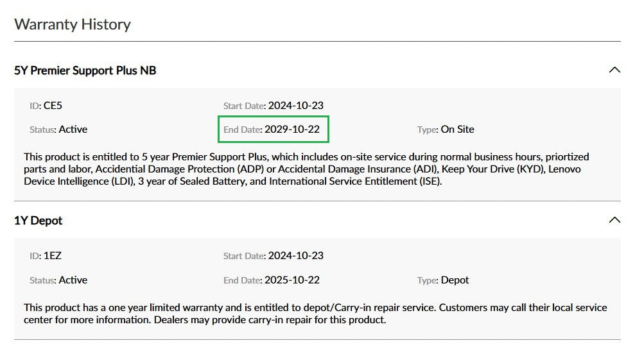Click the On Site warranty type
Screen dimensions: 644x354
pos(458,129)
